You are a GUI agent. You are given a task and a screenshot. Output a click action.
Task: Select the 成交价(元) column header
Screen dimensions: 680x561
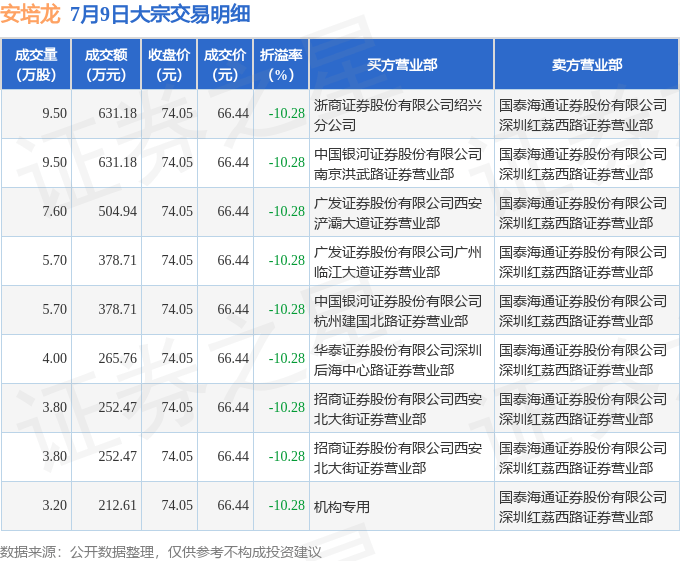pos(225,65)
